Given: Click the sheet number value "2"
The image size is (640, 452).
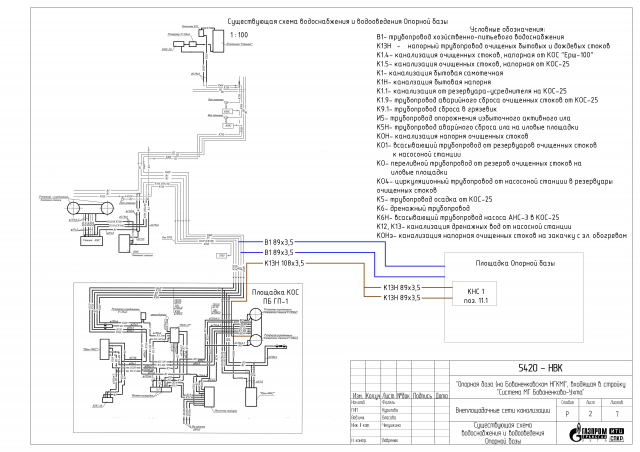Looking at the screenshot, I should 590,414.
